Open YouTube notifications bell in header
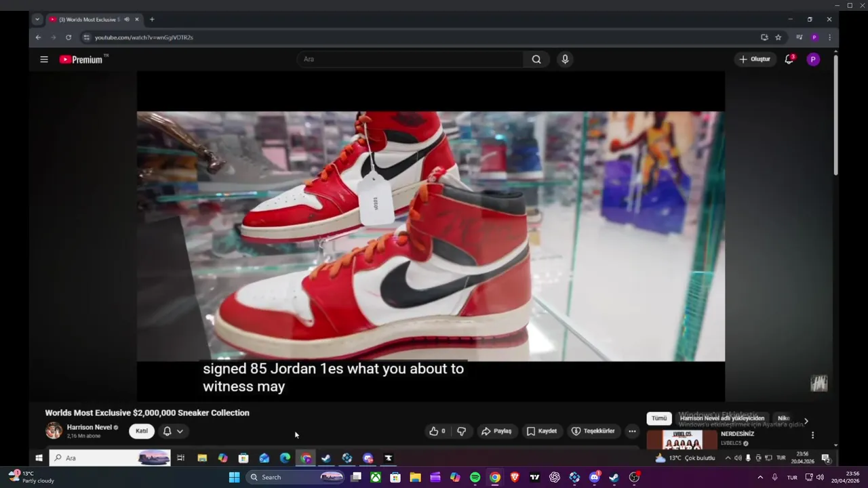Image resolution: width=868 pixels, height=488 pixels. click(789, 60)
